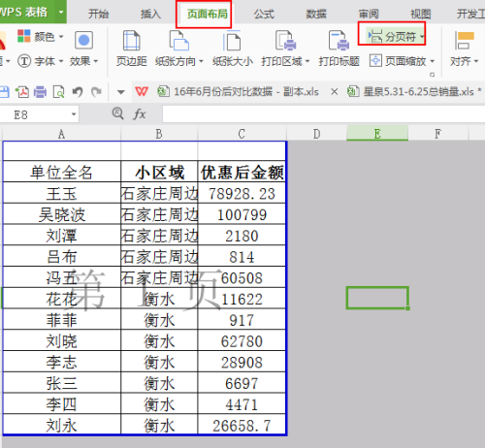485x448 pixels.
Task: Click cell containing 李四
Action: 61,404
